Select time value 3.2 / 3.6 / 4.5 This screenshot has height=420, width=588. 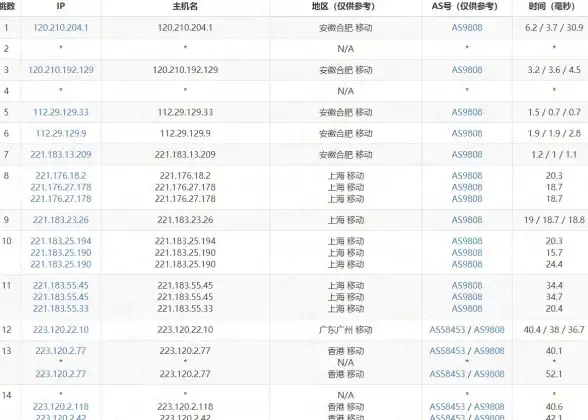pyautogui.click(x=554, y=70)
